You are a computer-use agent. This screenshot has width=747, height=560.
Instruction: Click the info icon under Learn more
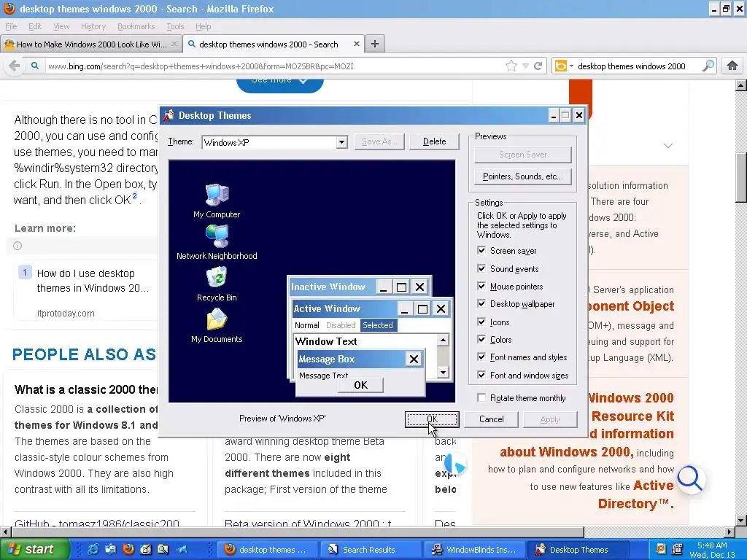[18, 246]
